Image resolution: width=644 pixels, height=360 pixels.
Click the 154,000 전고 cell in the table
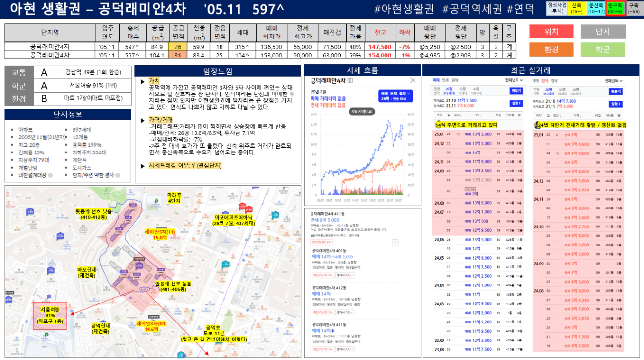pos(380,55)
